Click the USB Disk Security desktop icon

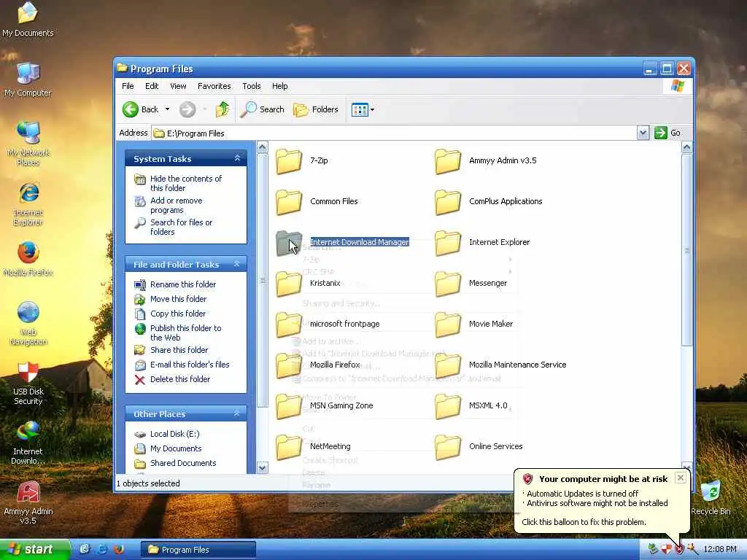pyautogui.click(x=28, y=384)
